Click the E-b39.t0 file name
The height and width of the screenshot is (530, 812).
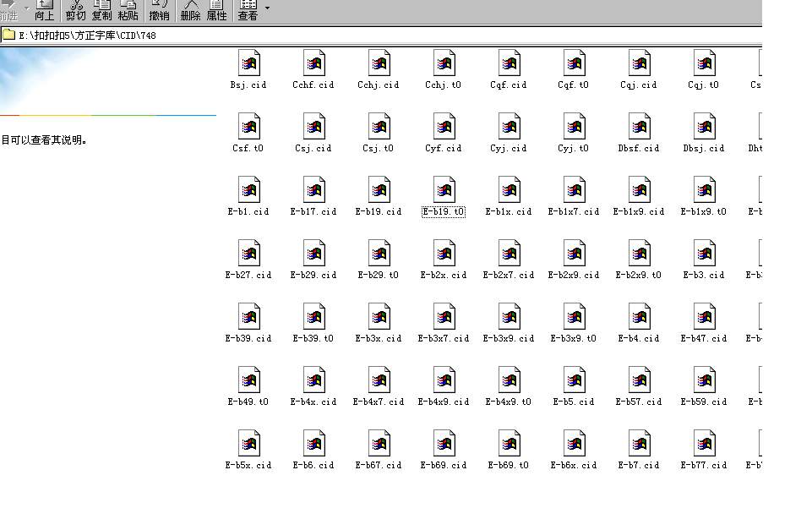(x=313, y=338)
